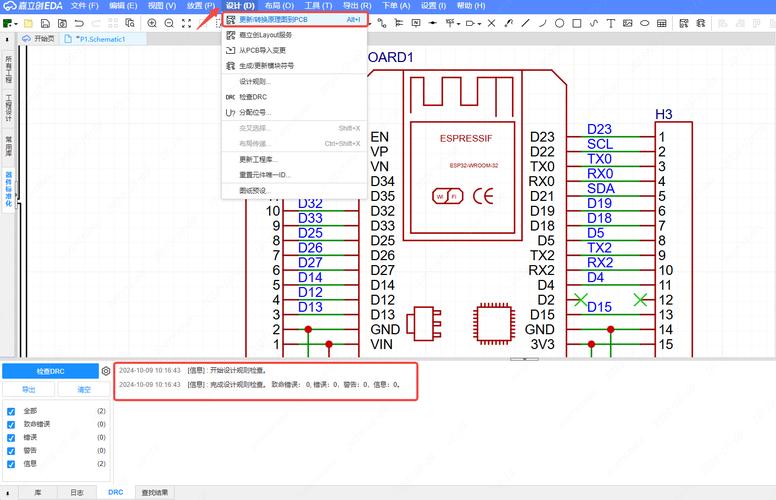Choose 设计规则 menu entry
This screenshot has width=776, height=500.
pos(294,82)
